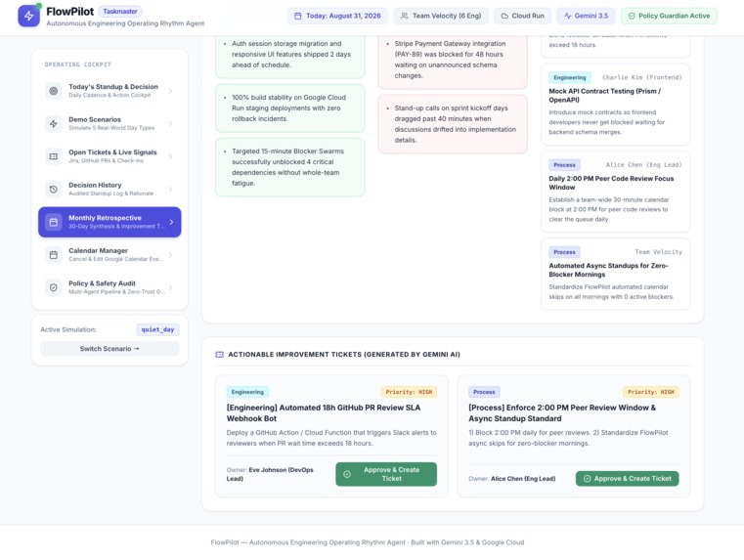Click the Switch Scenario button
Screen dimensions: 744x560
pyautogui.click(x=109, y=349)
